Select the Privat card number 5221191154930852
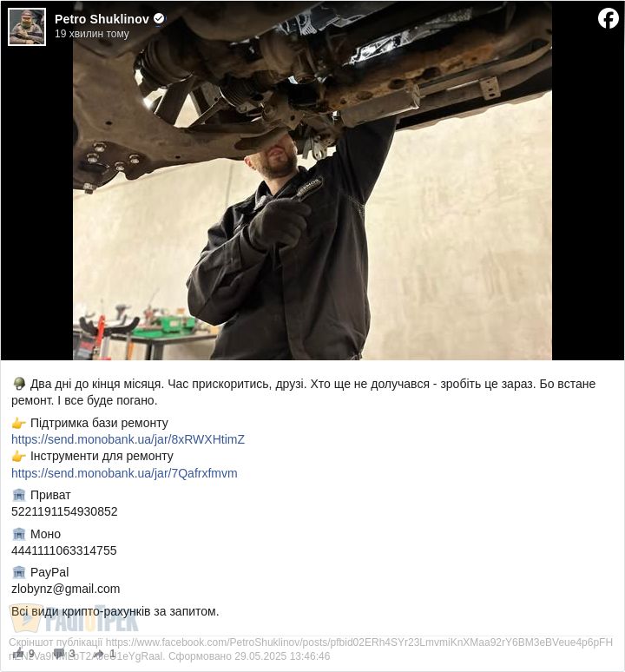 [x=64, y=511]
